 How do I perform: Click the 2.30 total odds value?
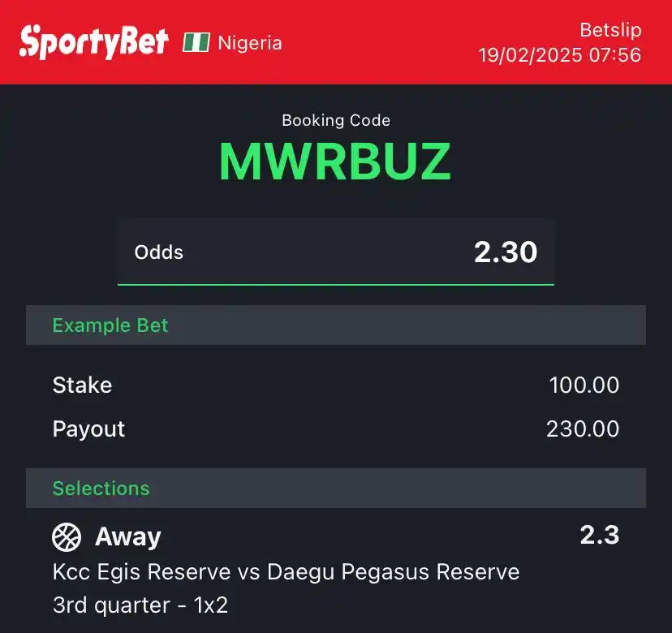(x=506, y=252)
